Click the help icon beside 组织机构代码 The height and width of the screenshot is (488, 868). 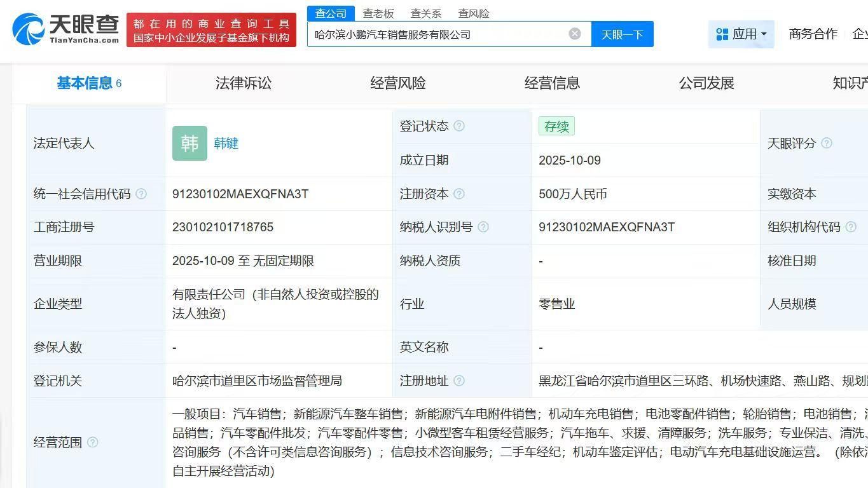coord(851,227)
